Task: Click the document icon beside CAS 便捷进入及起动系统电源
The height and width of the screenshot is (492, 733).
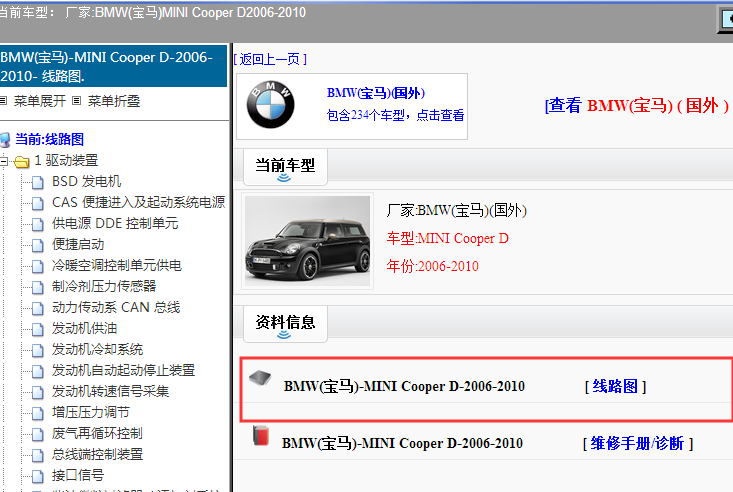Action: [37, 203]
